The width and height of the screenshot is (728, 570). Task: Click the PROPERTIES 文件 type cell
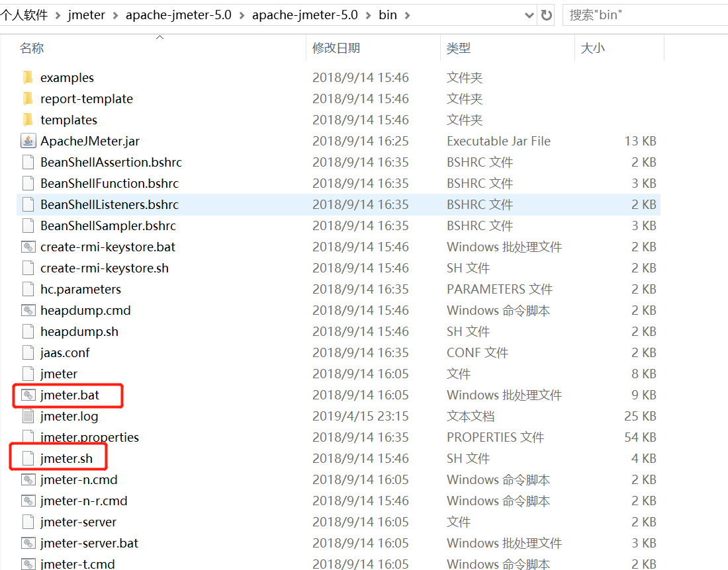coord(496,437)
